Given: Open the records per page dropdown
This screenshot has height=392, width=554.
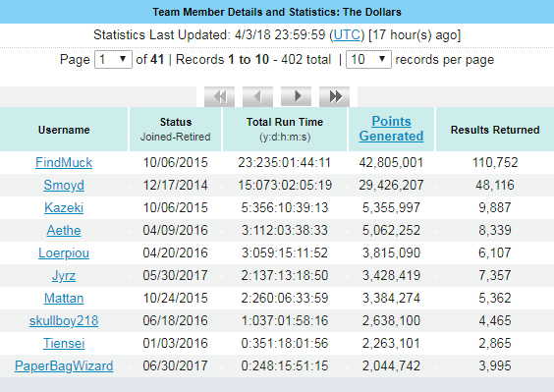Looking at the screenshot, I should click(x=368, y=59).
